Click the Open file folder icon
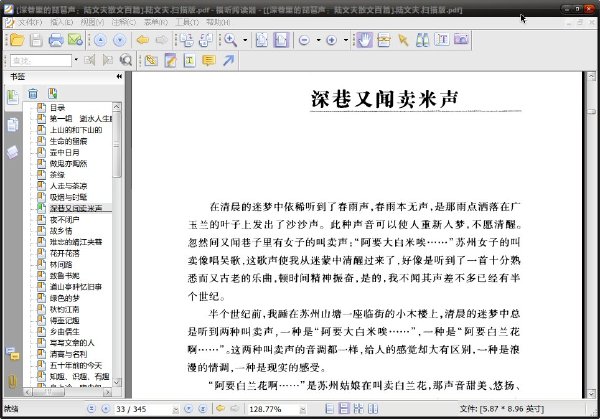The height and width of the screenshot is (419, 600). point(17,40)
